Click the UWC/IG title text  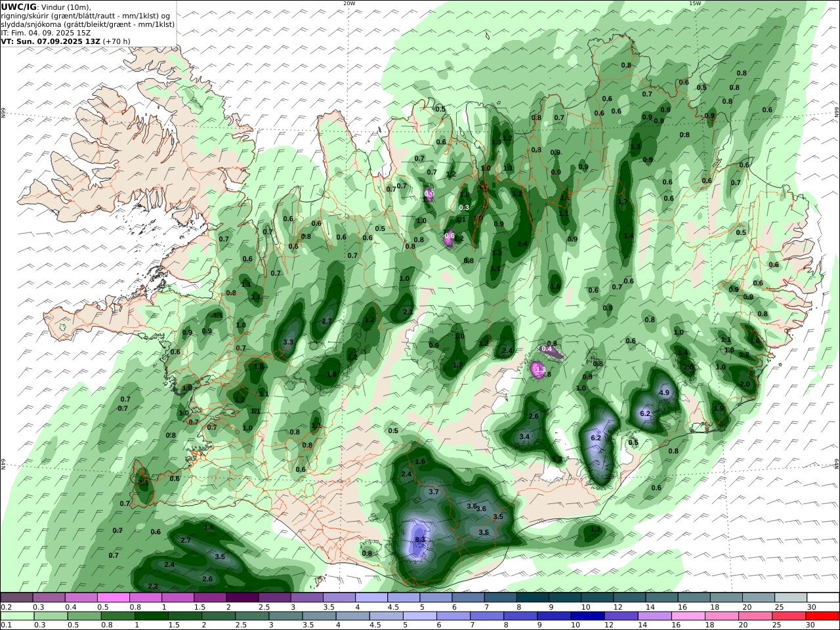(x=19, y=7)
